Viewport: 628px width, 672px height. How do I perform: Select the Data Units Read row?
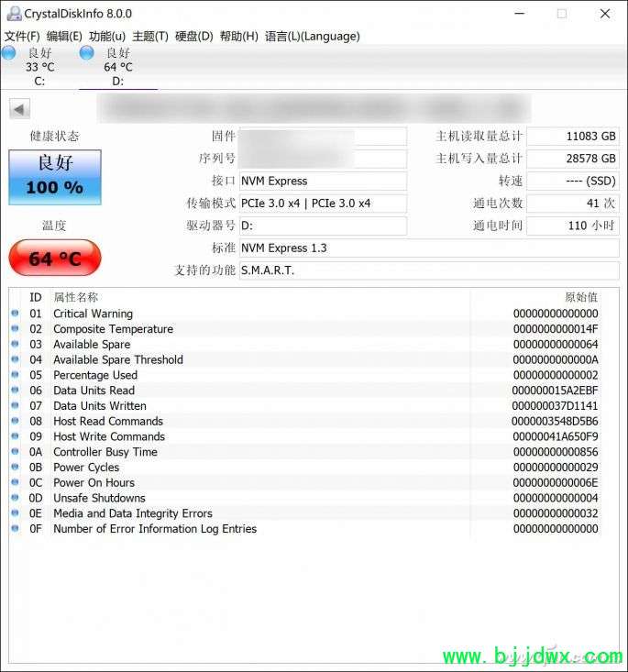pos(304,391)
